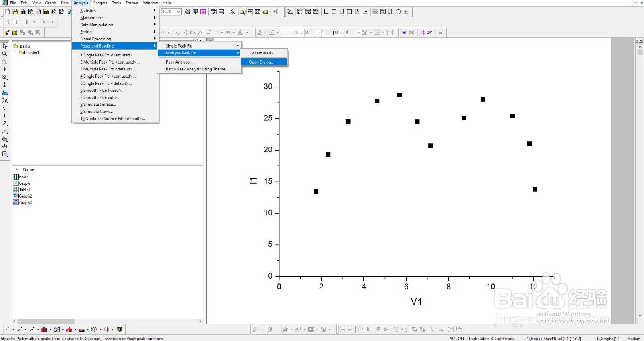This screenshot has height=341, width=644.
Task: Open the Gadgets menu
Action: coord(100,3)
